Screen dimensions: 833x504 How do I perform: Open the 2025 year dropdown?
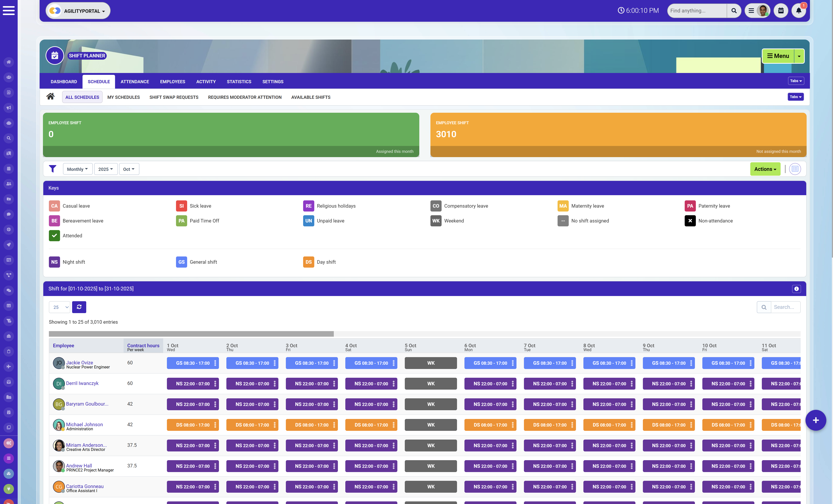(106, 169)
